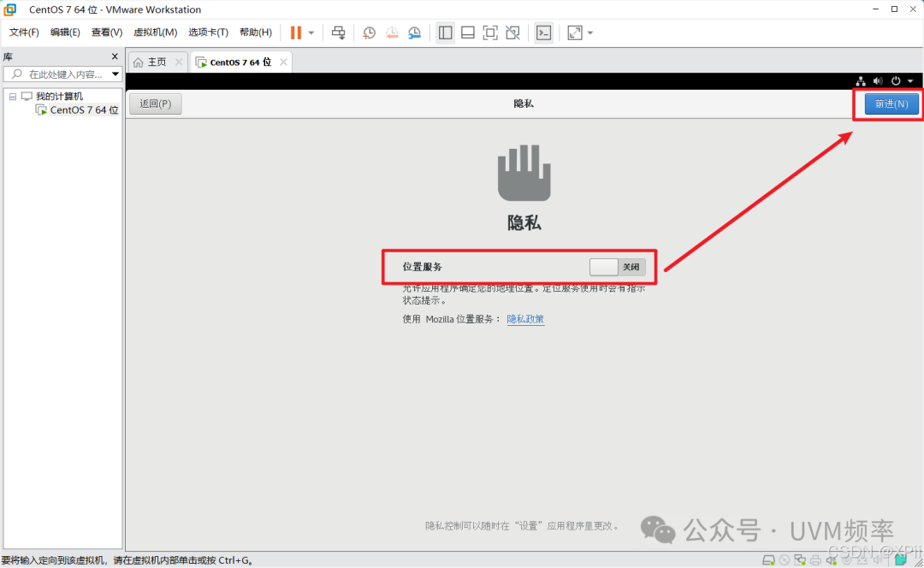Expand the fit guest display dropdown
This screenshot has height=568, width=924.
(x=589, y=32)
